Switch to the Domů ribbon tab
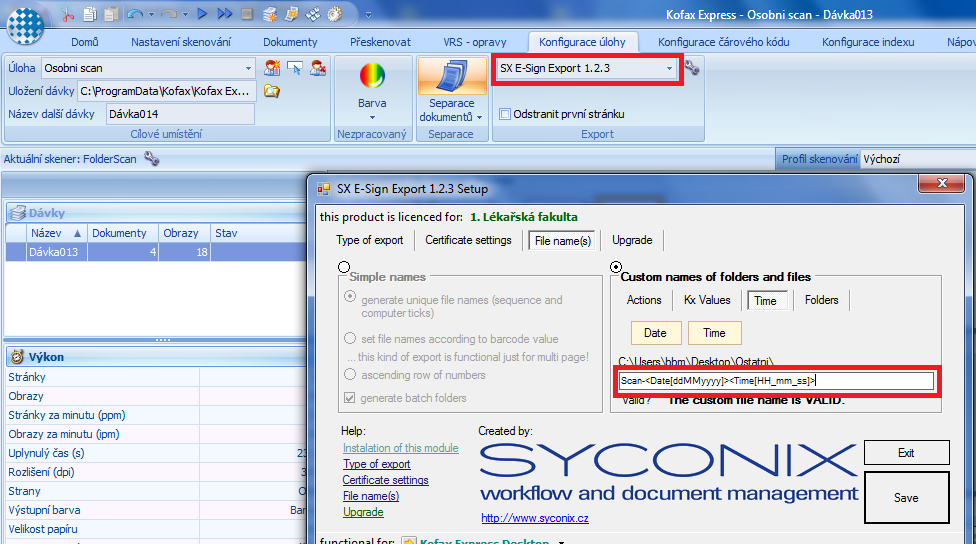 coord(85,42)
